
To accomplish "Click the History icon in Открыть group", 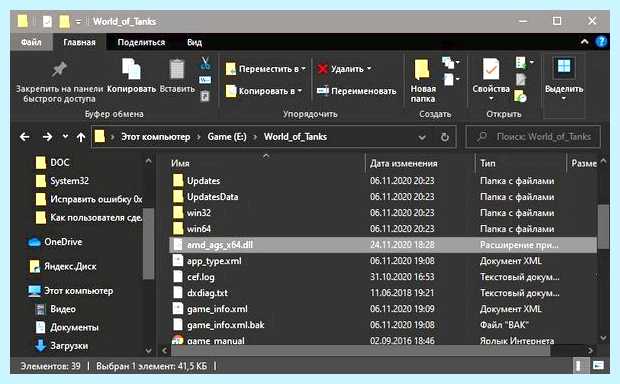I will [521, 96].
